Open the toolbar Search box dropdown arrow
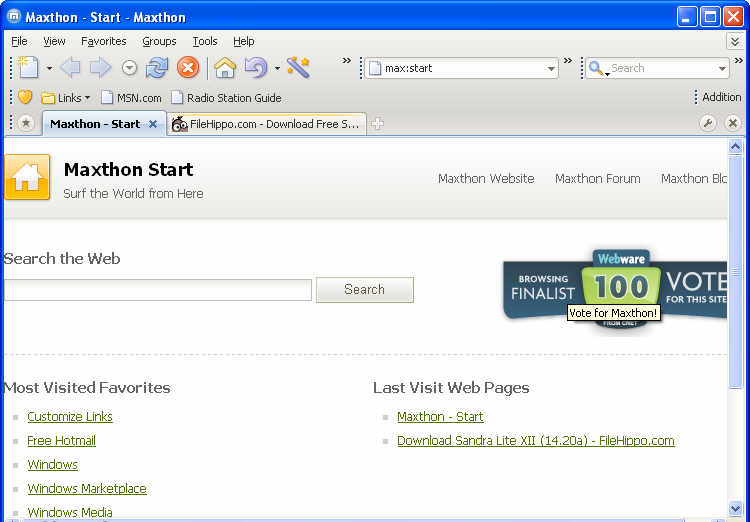Image resolution: width=750 pixels, height=522 pixels. coord(722,69)
